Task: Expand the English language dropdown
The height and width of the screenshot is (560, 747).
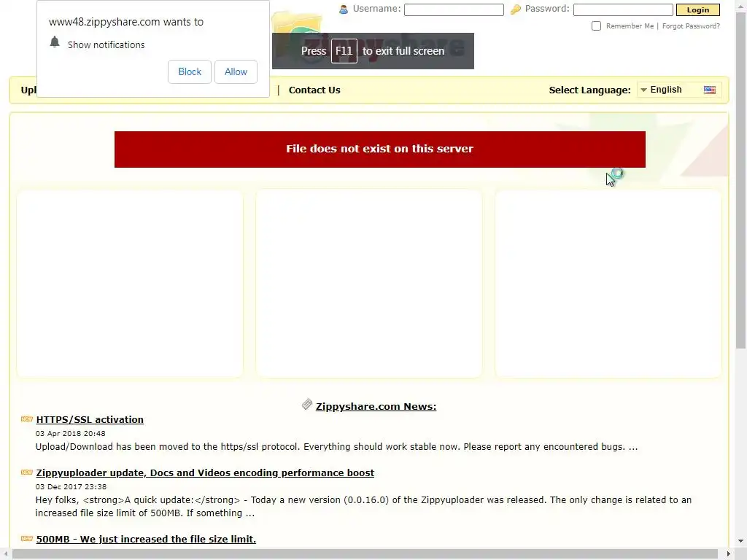Action: 678,90
